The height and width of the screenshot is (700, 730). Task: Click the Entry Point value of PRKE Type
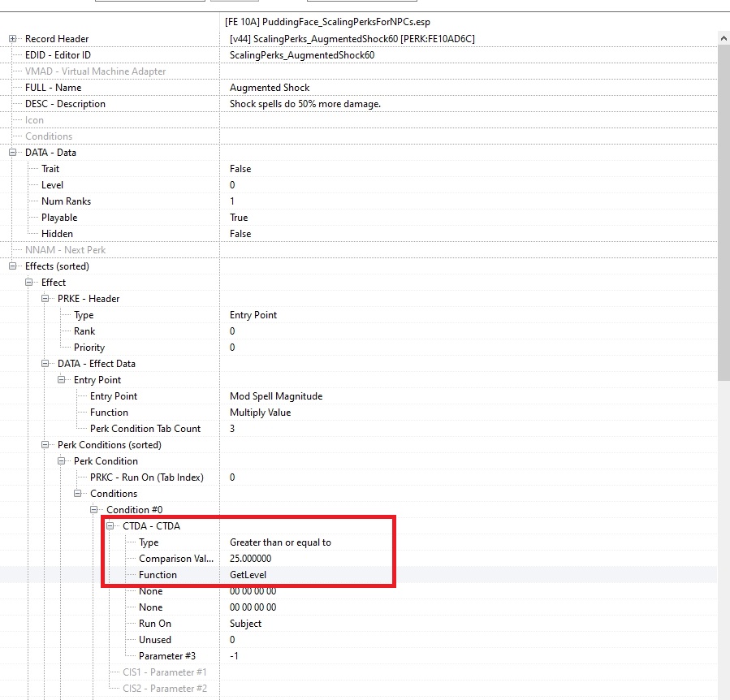click(253, 315)
